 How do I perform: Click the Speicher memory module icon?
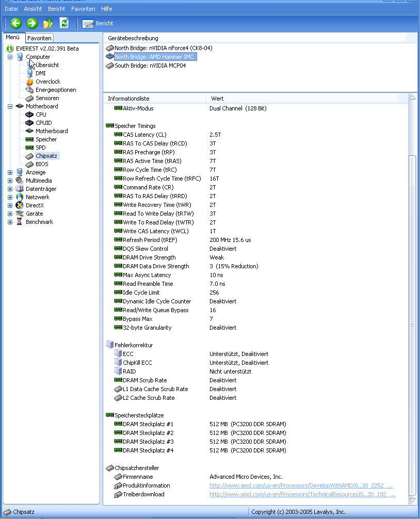[30, 139]
